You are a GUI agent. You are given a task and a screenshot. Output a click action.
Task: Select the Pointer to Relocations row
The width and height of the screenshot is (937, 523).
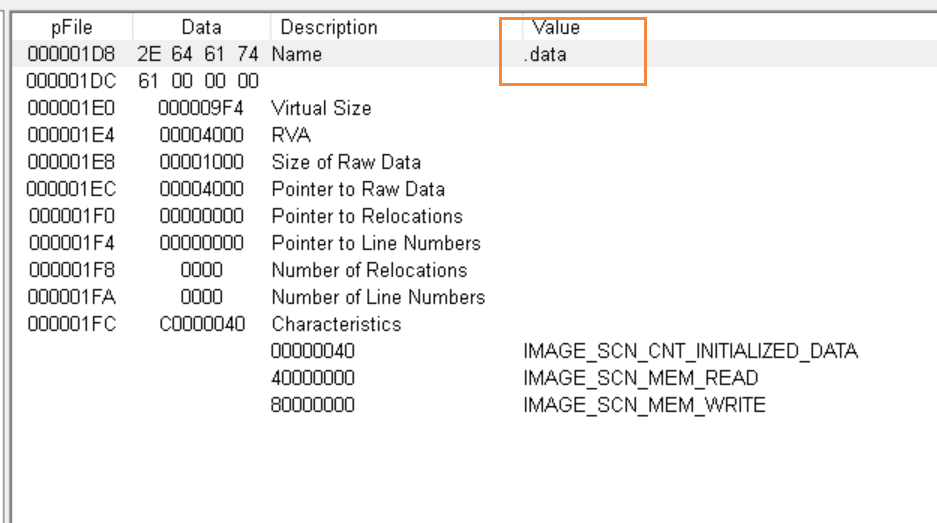point(474,216)
